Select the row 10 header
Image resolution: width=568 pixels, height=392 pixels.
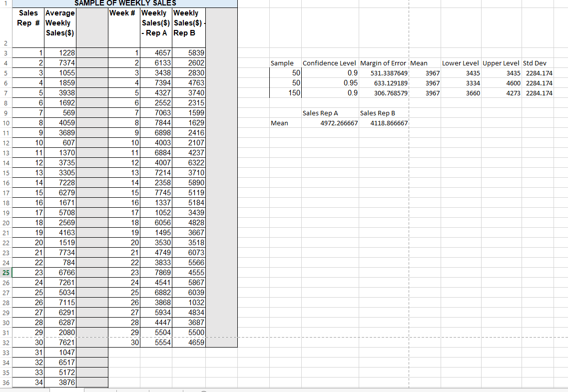tap(6, 123)
